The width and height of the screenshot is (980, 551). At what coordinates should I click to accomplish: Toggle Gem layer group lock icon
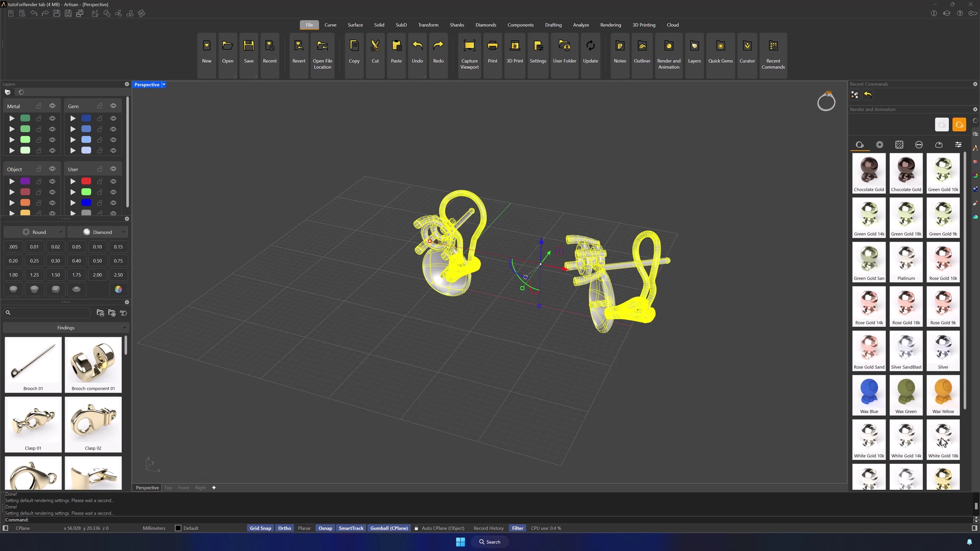tap(100, 106)
